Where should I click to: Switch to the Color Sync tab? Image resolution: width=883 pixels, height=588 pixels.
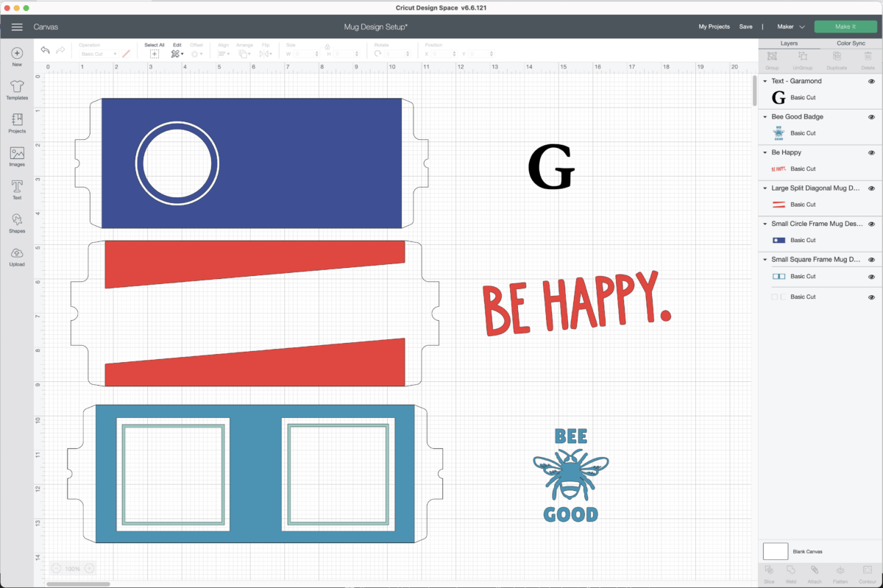click(x=851, y=43)
